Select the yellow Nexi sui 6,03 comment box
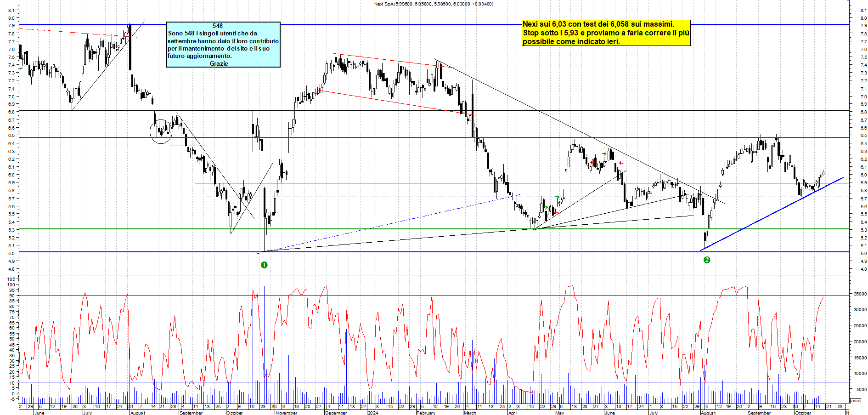Screen dimensions: 868x415 pos(606,33)
